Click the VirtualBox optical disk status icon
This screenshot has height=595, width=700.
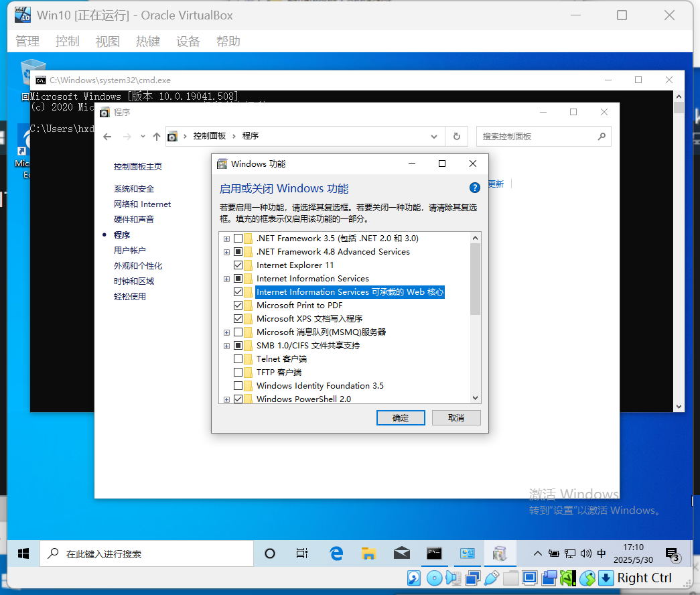coord(434,578)
